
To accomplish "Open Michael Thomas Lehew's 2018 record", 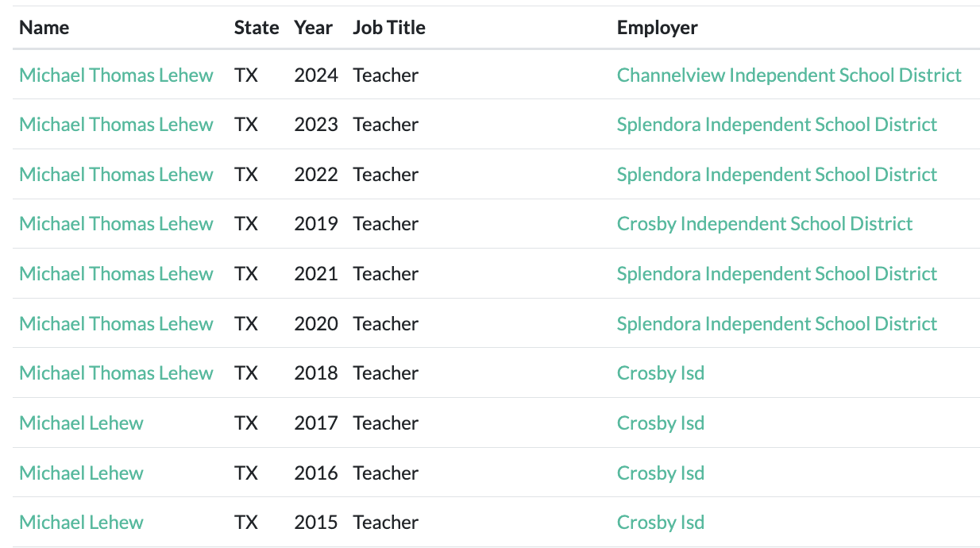I will click(x=116, y=373).
